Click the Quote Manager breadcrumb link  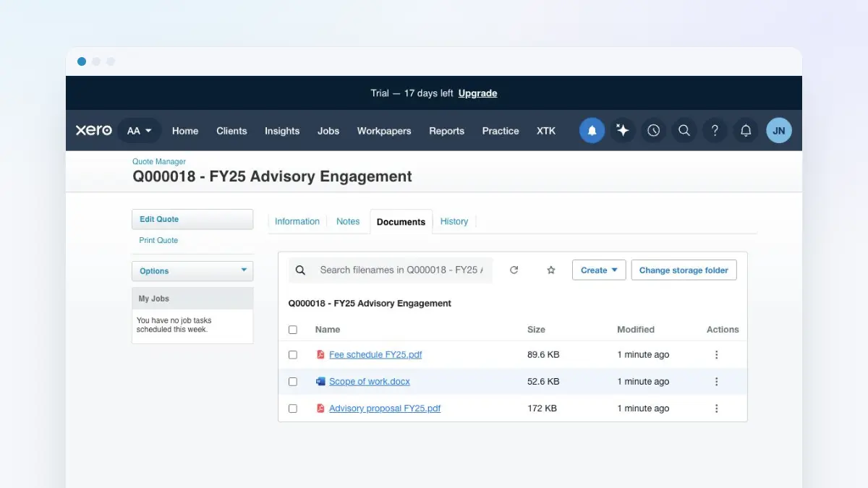tap(159, 162)
